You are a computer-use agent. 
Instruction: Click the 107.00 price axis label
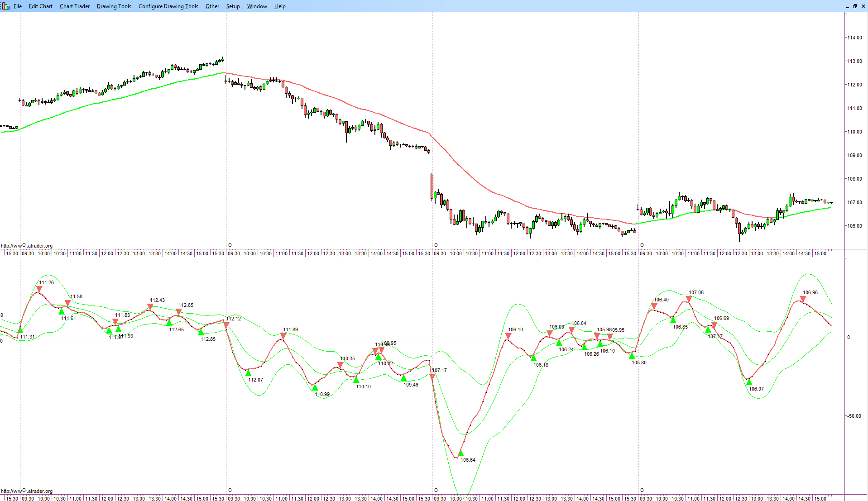click(x=855, y=203)
